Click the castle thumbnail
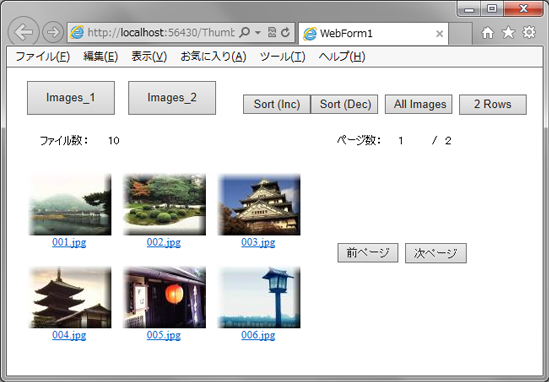 (259, 204)
